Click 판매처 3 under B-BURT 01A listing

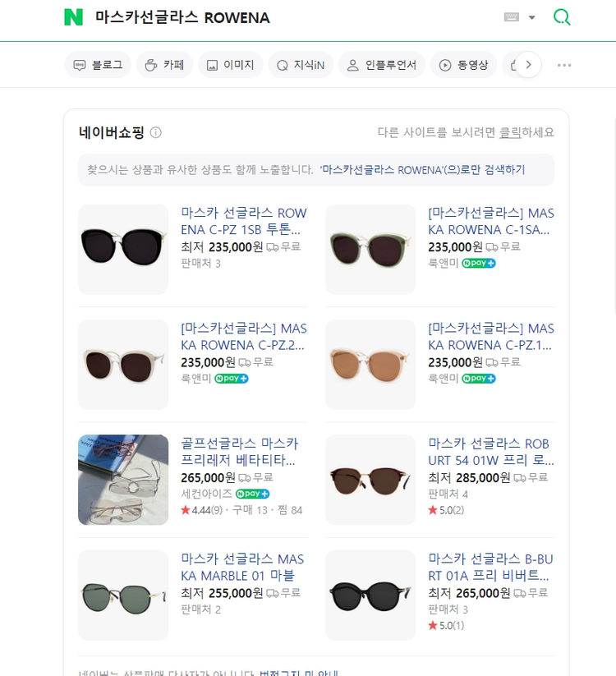448,609
